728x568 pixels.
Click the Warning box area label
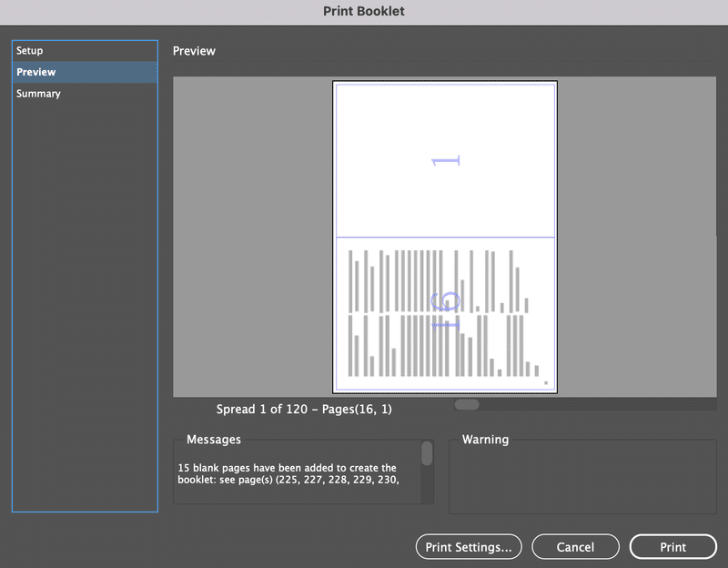[x=485, y=440]
